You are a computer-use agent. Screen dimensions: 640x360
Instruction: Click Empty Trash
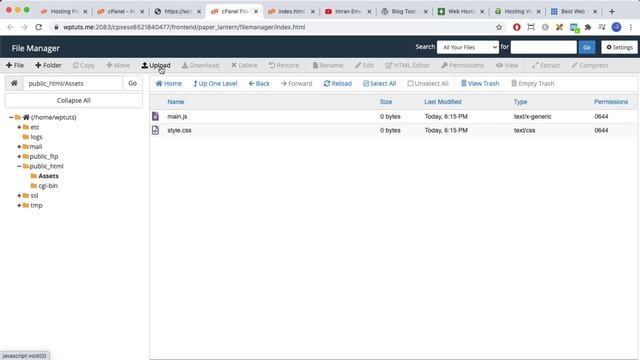(533, 83)
